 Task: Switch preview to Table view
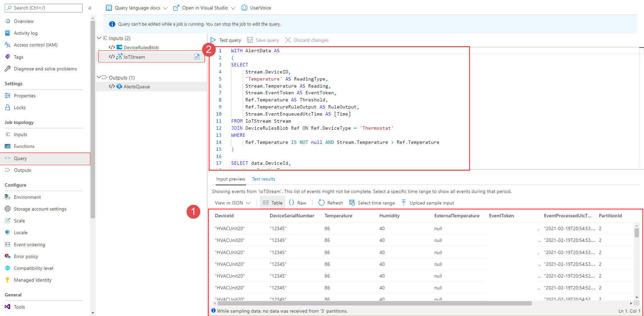[x=273, y=203]
